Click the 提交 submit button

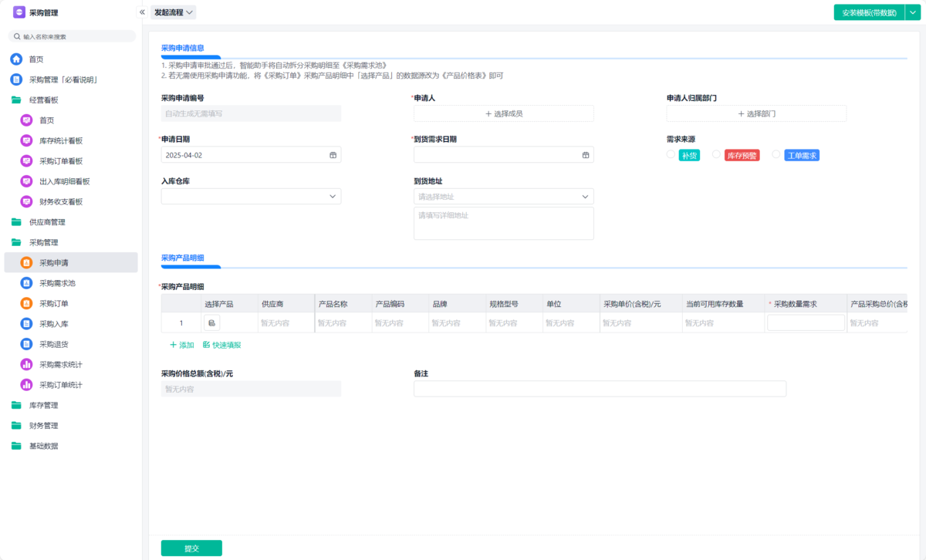[x=191, y=548]
